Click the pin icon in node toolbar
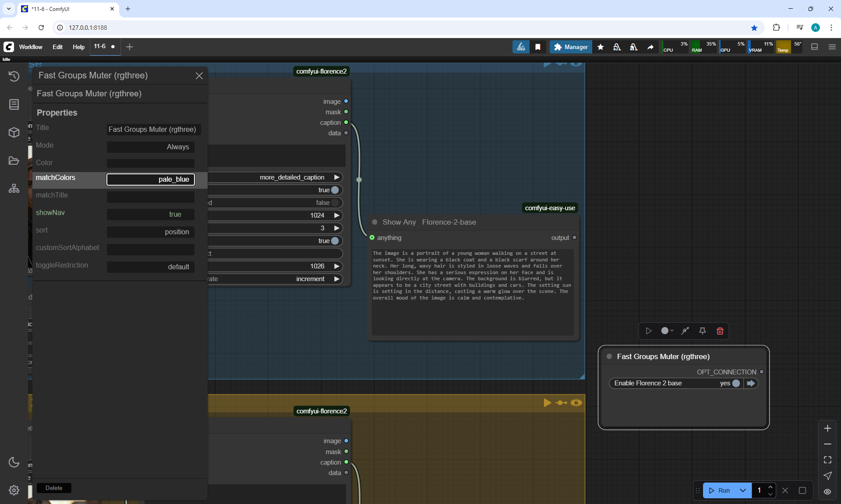 click(x=702, y=331)
